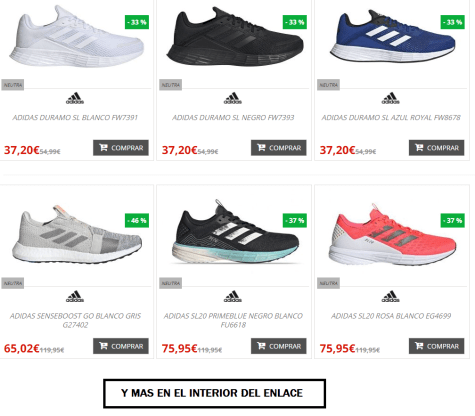Click -46% discount badge on Senseboost Go
The image size is (475, 416).
coord(137,220)
